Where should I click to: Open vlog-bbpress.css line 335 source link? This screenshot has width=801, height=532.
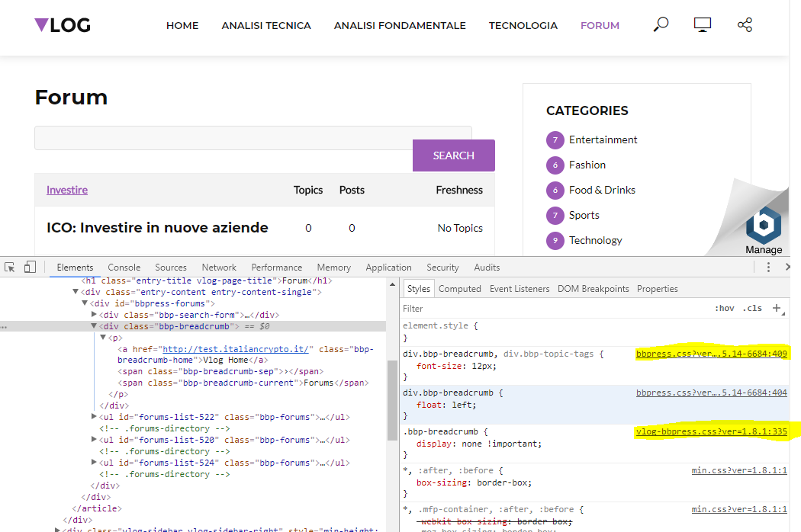pyautogui.click(x=712, y=431)
